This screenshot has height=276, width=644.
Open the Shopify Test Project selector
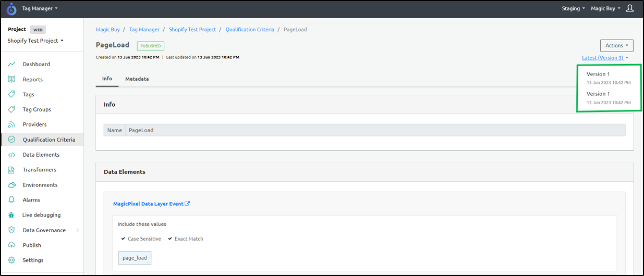click(35, 41)
